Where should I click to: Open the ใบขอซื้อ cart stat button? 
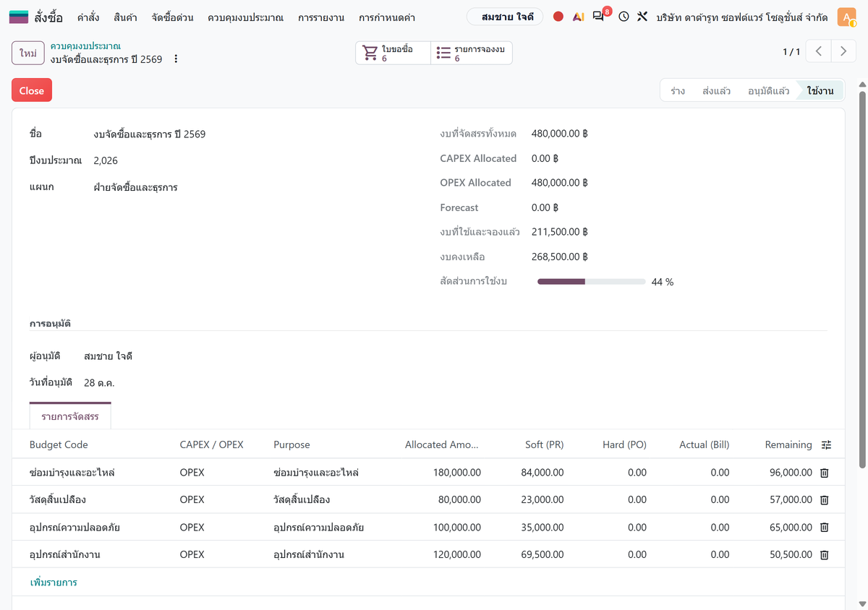393,53
